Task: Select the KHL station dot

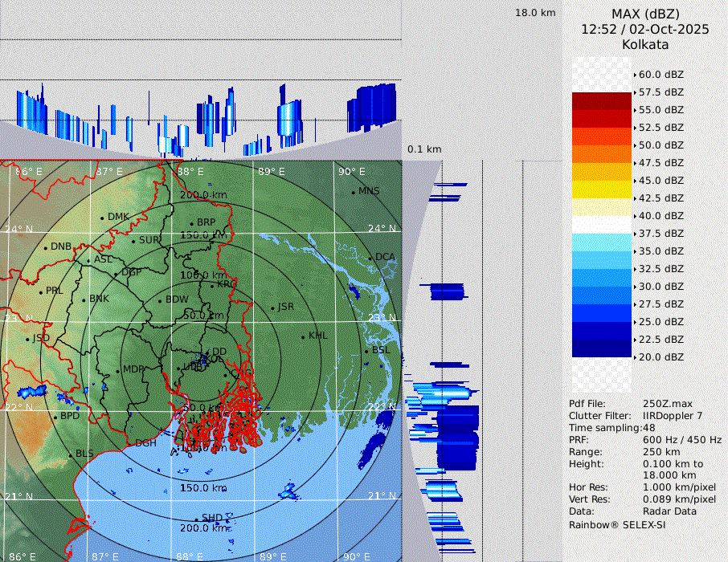Action: coord(303,336)
